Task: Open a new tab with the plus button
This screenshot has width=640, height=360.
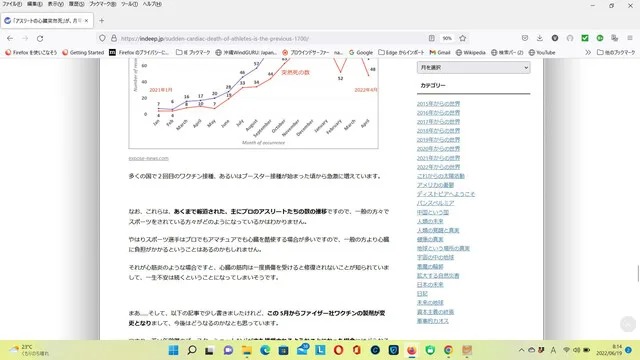Action: coord(101,20)
